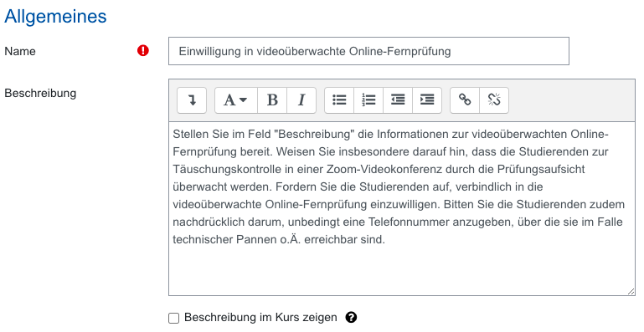Insert a numbered list
Image resolution: width=644 pixels, height=332 pixels.
tap(368, 100)
